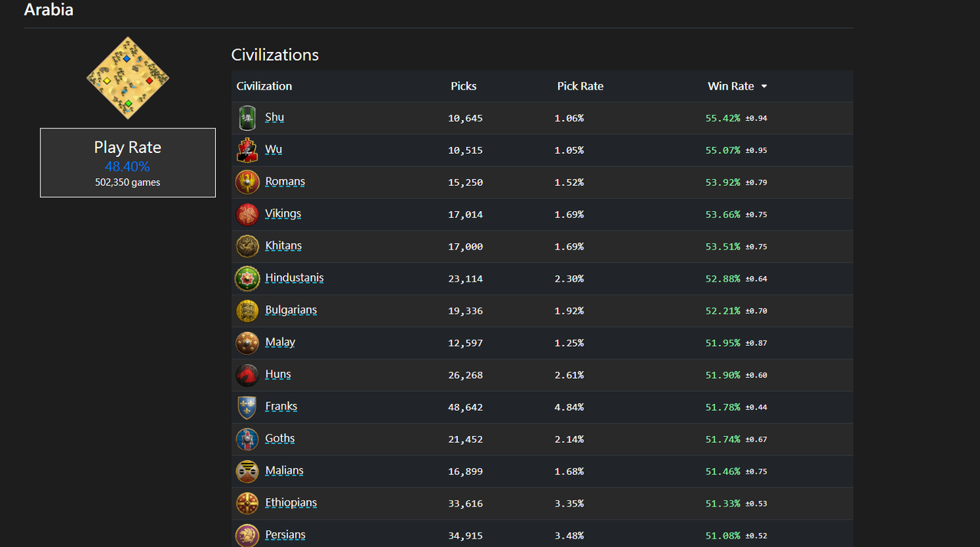Open the Malians civilization page
The height and width of the screenshot is (547, 980).
coord(285,470)
